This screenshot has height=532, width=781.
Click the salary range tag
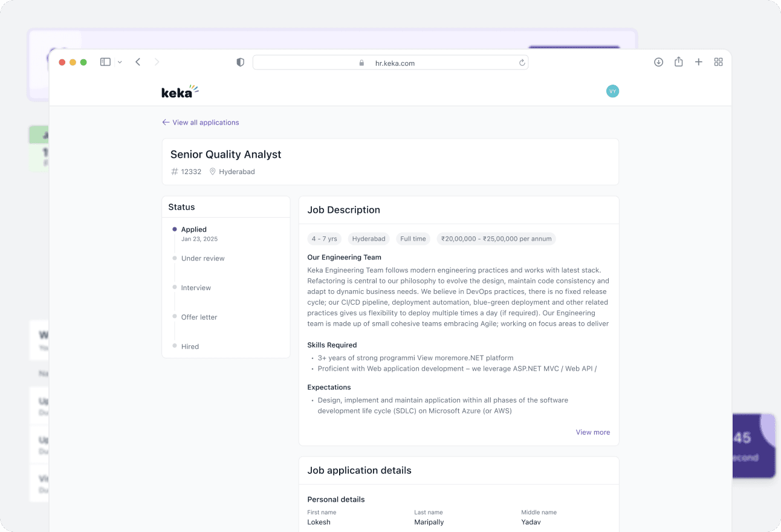point(496,239)
